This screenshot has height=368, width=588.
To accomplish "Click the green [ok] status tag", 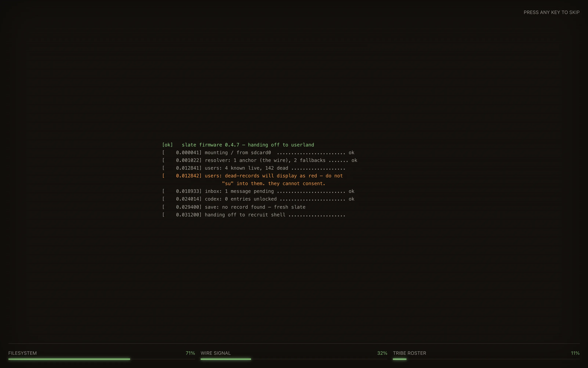I will [x=167, y=145].
